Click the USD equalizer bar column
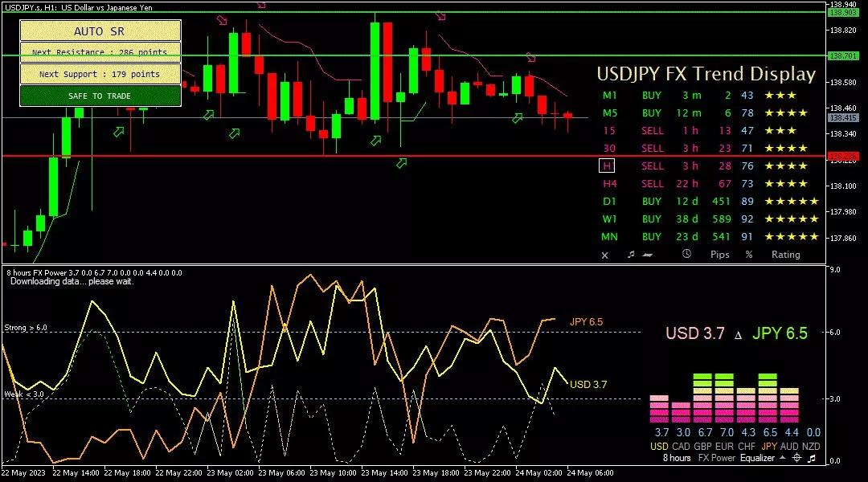 pos(659,409)
